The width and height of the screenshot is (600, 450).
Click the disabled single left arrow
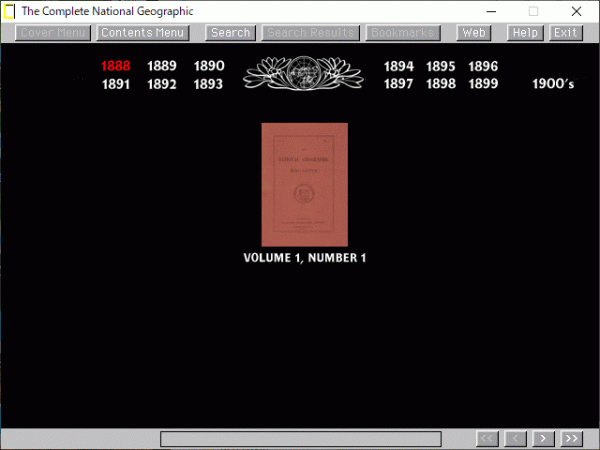(x=515, y=439)
